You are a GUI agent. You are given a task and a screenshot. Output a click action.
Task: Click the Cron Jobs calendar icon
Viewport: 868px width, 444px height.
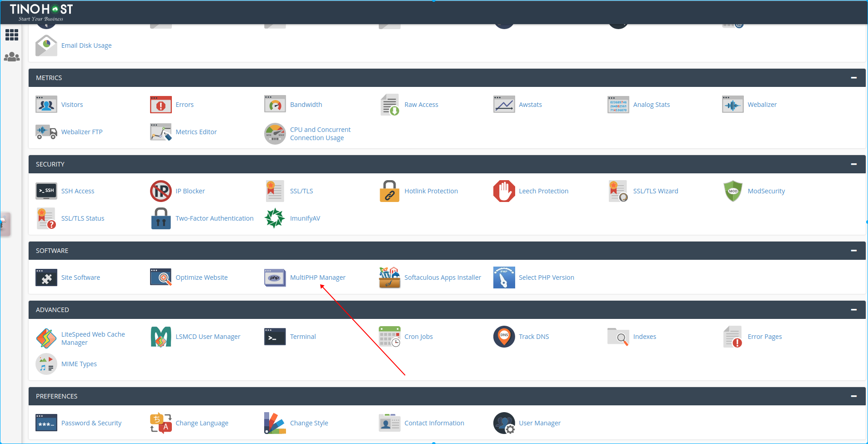[390, 337]
